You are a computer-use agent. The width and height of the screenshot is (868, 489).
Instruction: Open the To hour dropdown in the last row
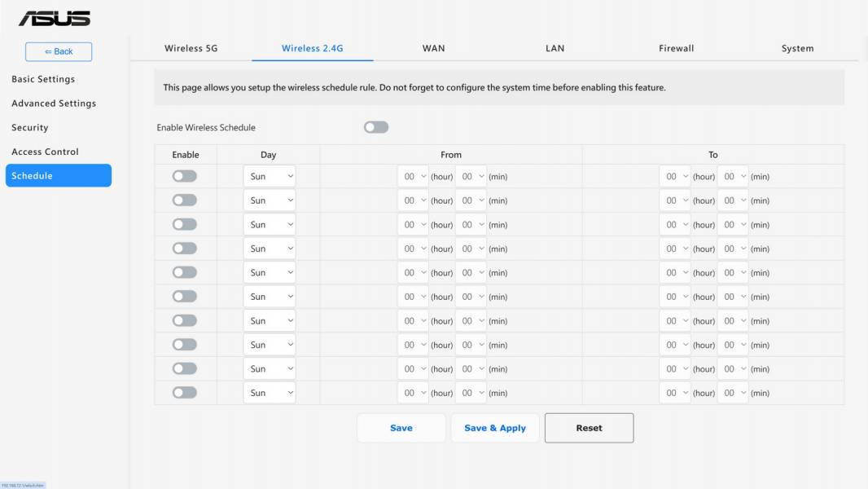click(675, 393)
